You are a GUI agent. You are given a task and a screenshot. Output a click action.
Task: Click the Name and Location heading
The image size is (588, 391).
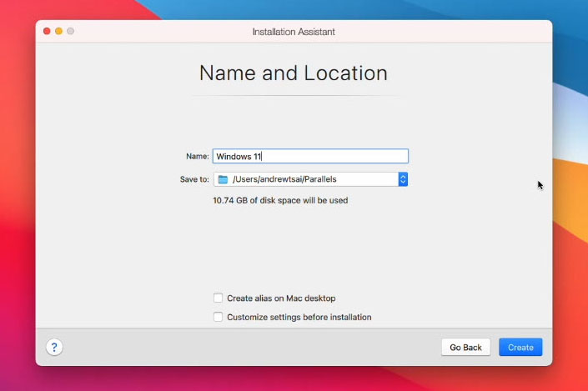click(294, 73)
